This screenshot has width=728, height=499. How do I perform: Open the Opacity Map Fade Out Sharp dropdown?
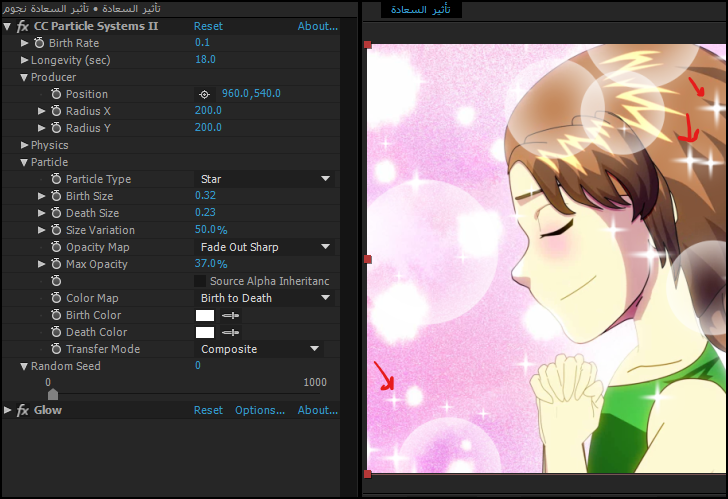pyautogui.click(x=264, y=247)
